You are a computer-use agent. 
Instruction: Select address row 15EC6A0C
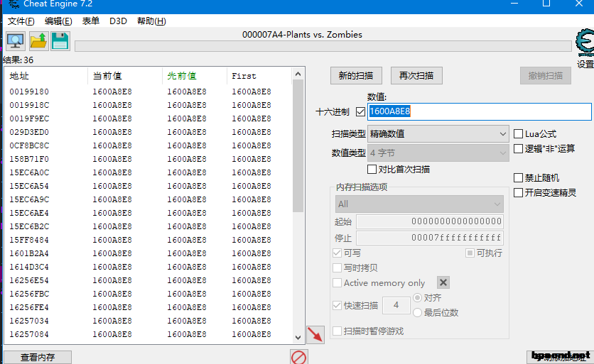click(149, 172)
